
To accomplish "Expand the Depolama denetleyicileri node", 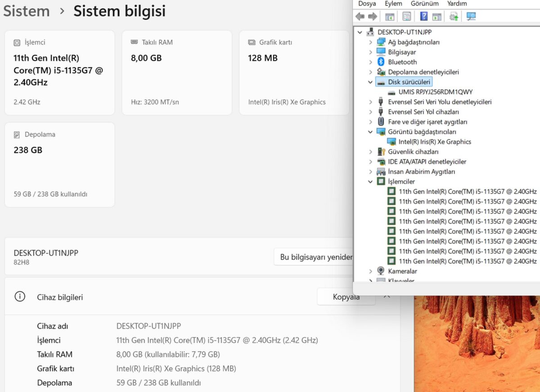I will click(x=370, y=72).
